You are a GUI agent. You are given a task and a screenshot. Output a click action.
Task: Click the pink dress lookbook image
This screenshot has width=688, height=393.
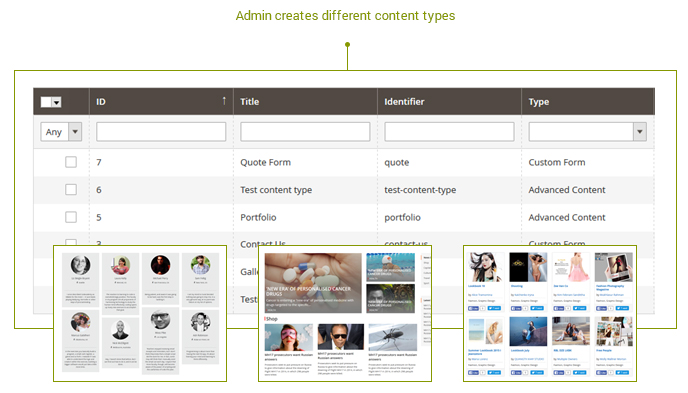[x=571, y=267]
